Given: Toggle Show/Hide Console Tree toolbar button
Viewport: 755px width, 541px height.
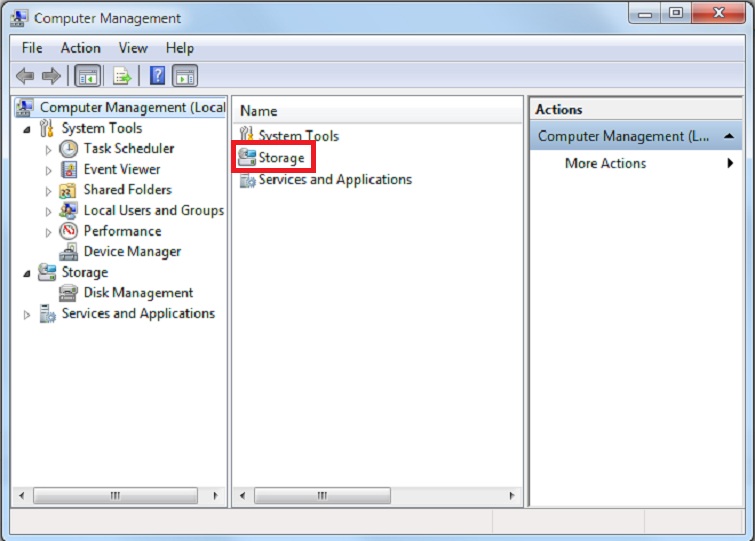Looking at the screenshot, I should [88, 76].
